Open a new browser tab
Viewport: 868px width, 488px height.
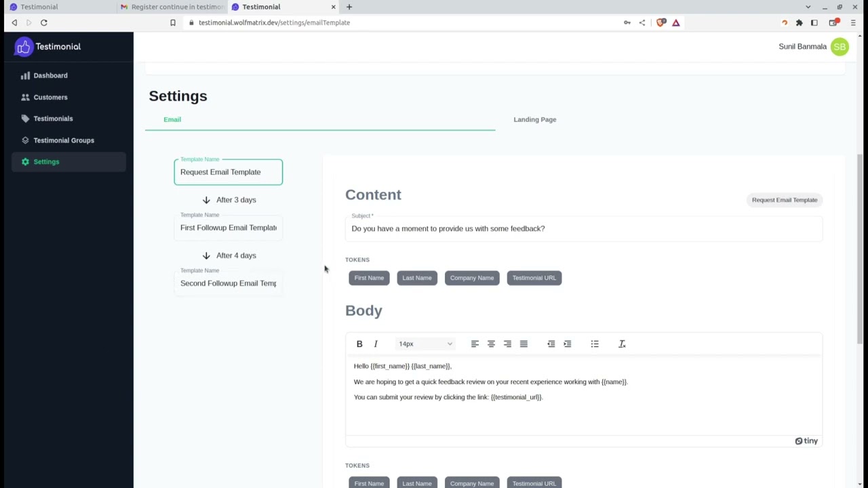pyautogui.click(x=349, y=7)
